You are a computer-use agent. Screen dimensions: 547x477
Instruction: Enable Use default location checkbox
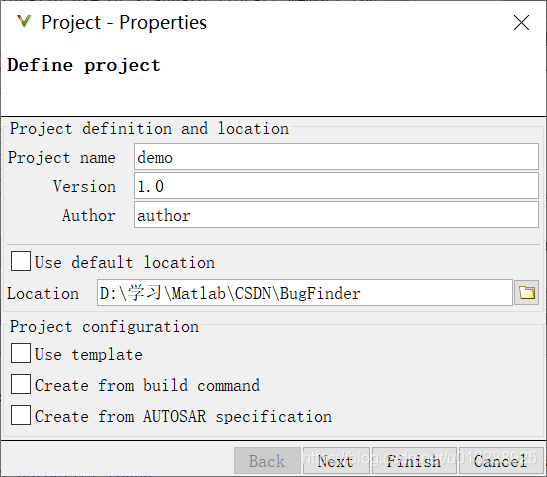[21, 261]
